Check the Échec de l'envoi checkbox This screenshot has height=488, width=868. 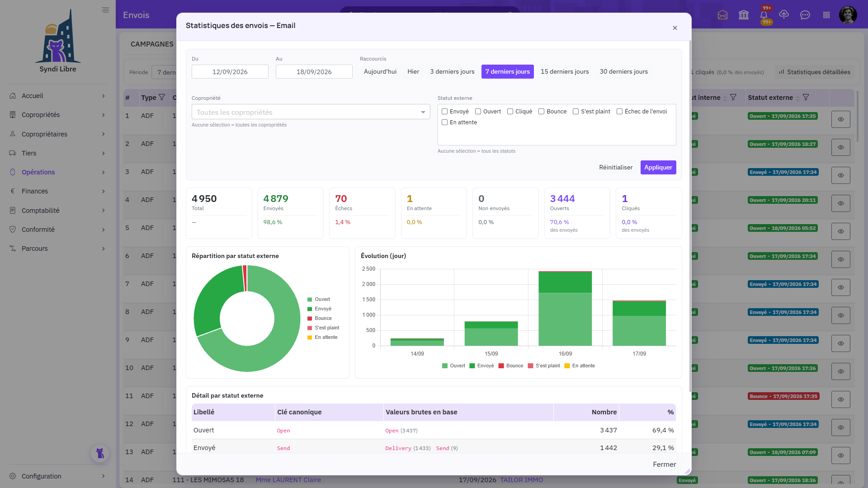[620, 112]
